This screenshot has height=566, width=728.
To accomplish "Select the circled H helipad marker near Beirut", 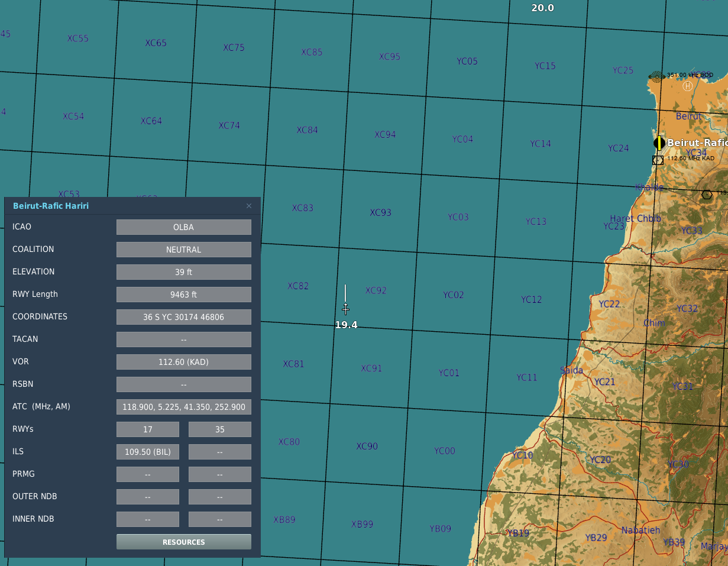I will (x=687, y=86).
